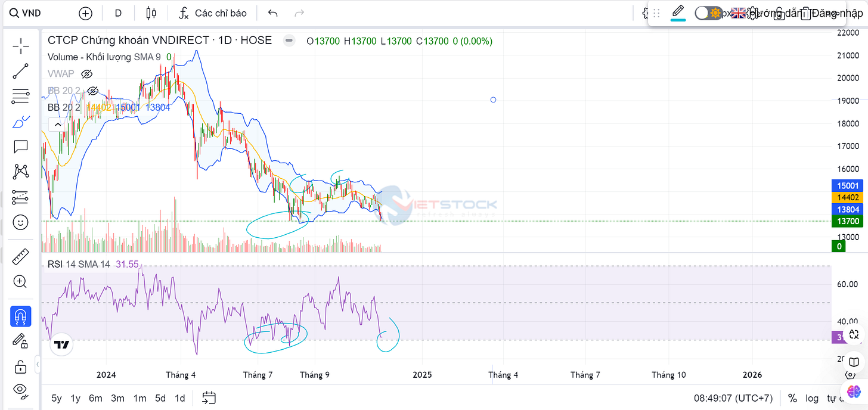Show the hidden BB 20 2 indicator

click(92, 91)
